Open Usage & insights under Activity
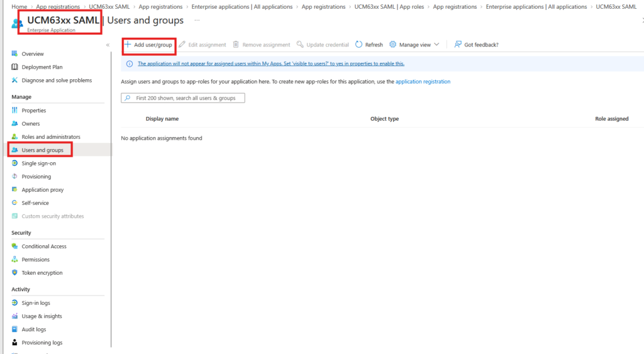Viewport: 644px width, 354px height. pos(42,316)
